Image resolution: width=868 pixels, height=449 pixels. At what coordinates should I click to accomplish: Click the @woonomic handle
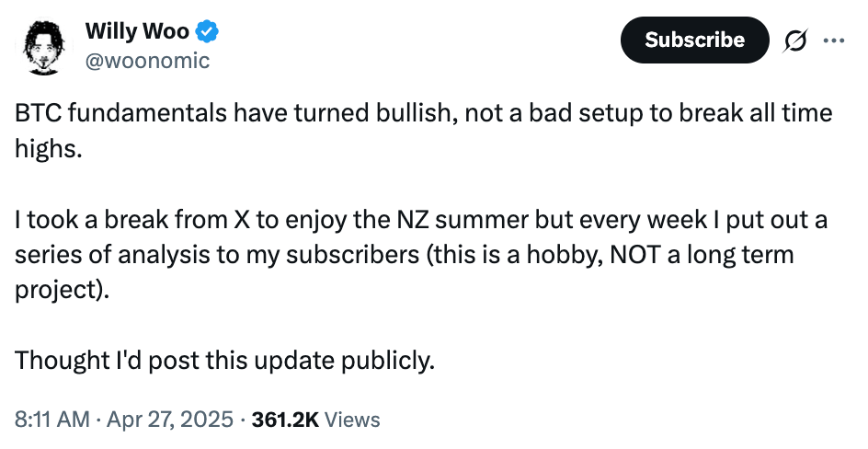[147, 61]
